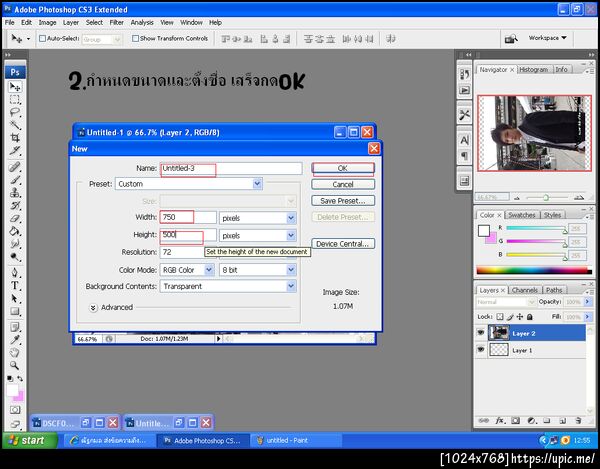Hide Layer 2 using its eye icon
This screenshot has height=469, width=600.
(x=481, y=333)
